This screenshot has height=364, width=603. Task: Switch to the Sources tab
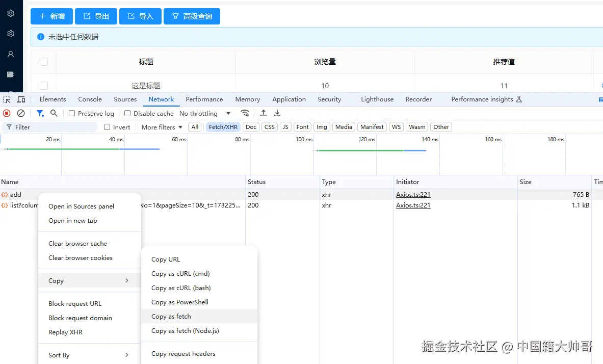(125, 99)
